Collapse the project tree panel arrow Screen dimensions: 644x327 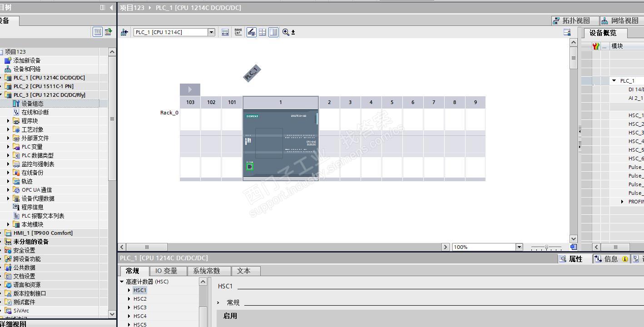(x=111, y=7)
